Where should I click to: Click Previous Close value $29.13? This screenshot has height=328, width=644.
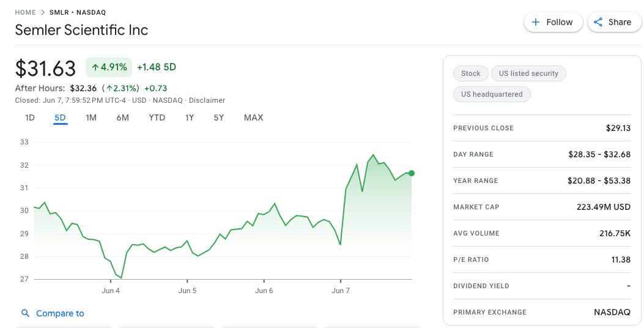click(618, 128)
